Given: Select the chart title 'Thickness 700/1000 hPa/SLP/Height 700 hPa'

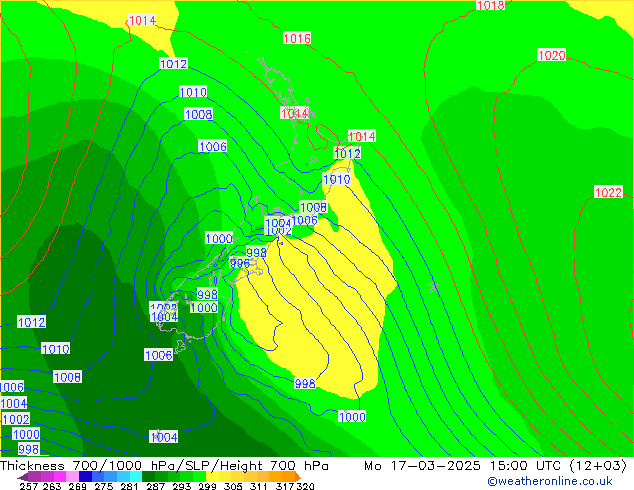Looking at the screenshot, I should click(x=164, y=465).
